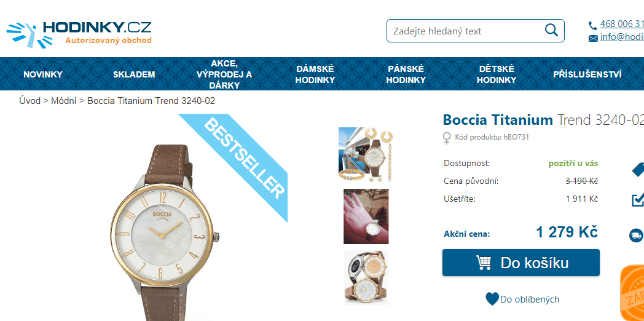Click the search magnifier icon

click(x=551, y=30)
